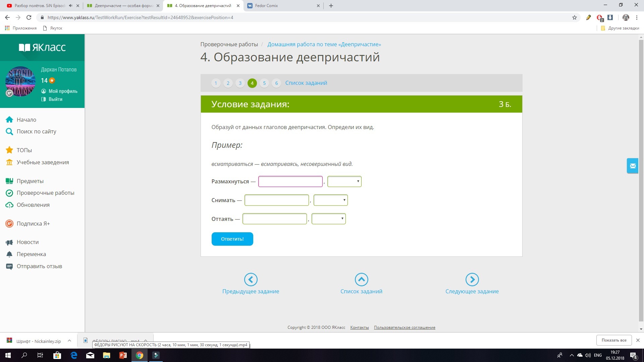Open Контакты footer link
This screenshot has width=644, height=362.
coord(360,327)
